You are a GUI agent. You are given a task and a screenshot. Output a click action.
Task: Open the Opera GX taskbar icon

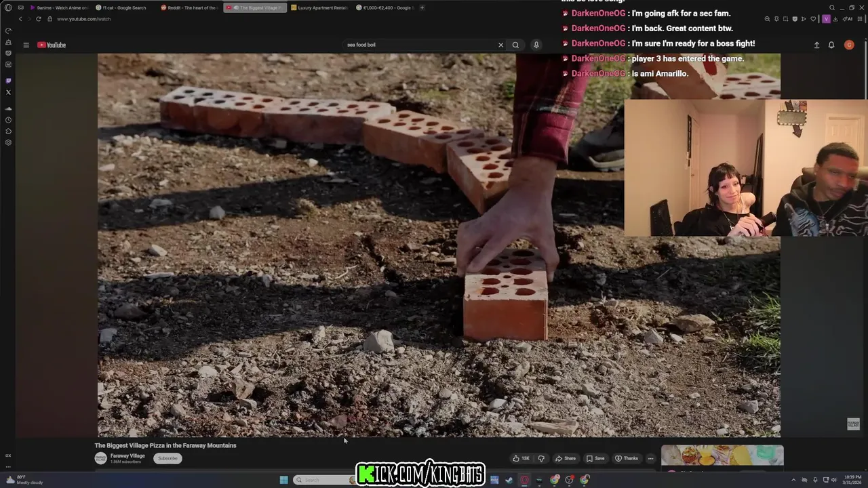(524, 480)
